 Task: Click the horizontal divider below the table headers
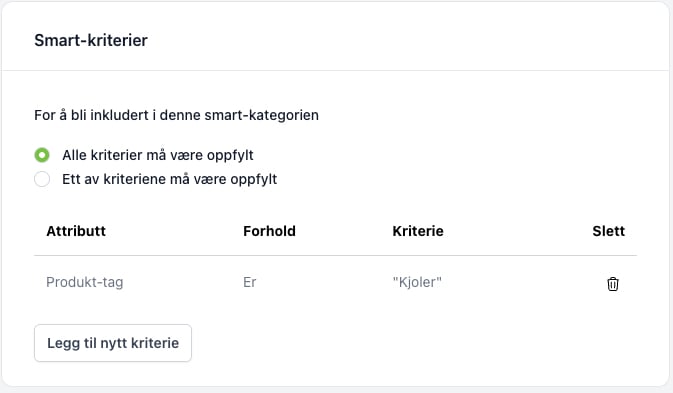point(335,255)
